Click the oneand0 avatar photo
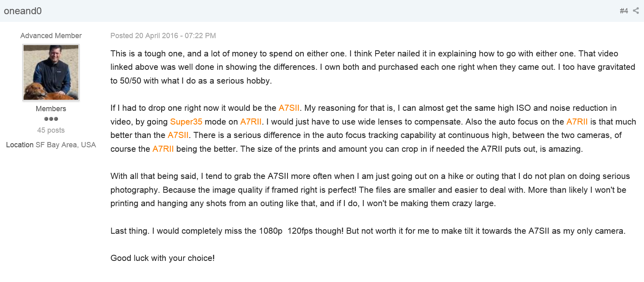 (51, 72)
